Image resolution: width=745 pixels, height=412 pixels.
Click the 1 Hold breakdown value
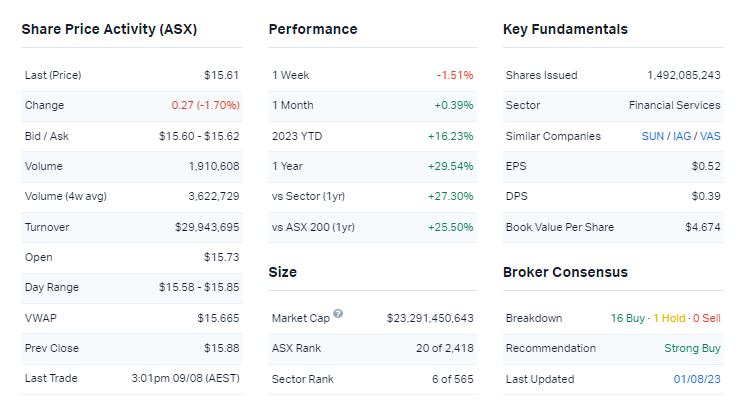[669, 318]
